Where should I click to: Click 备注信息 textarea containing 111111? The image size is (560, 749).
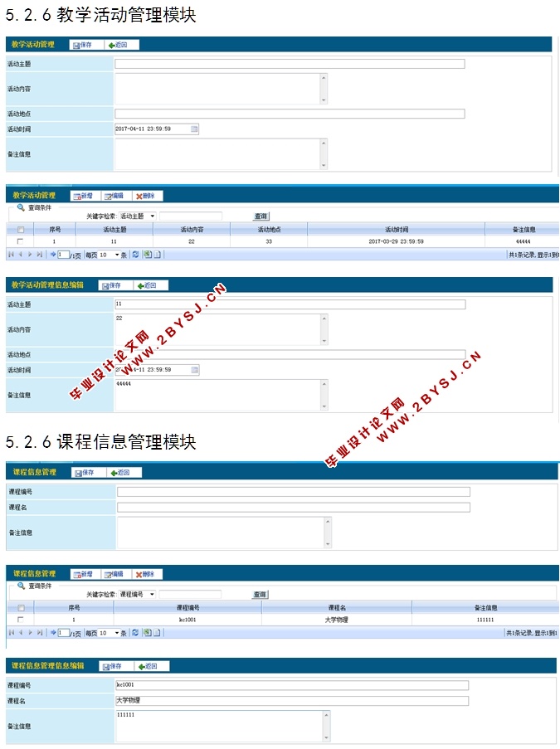point(222,727)
